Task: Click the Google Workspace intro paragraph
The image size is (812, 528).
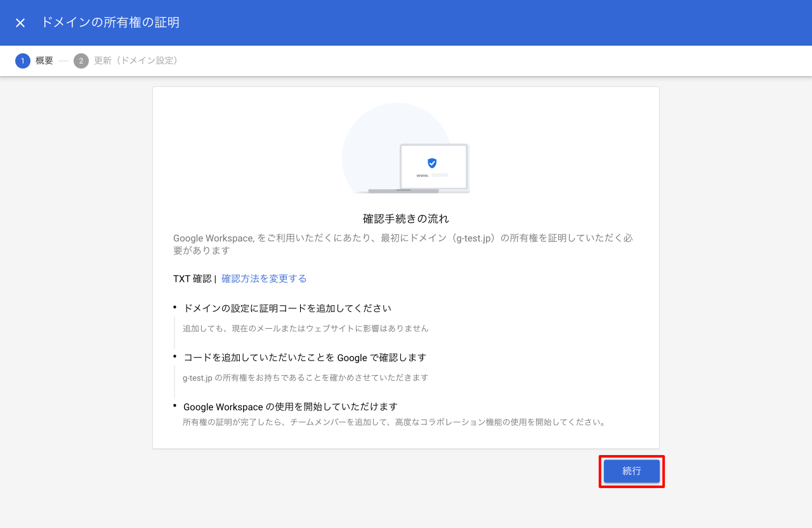Action: [403, 244]
